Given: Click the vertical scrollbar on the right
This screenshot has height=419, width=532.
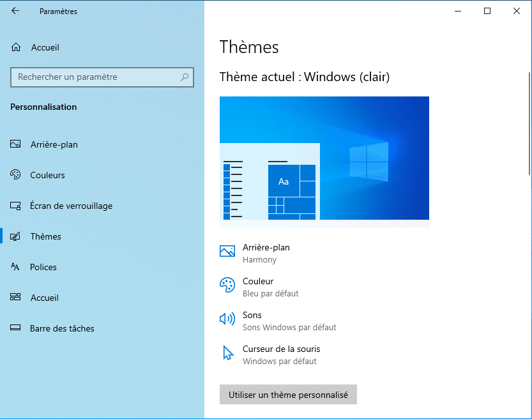Looking at the screenshot, I should click(529, 124).
